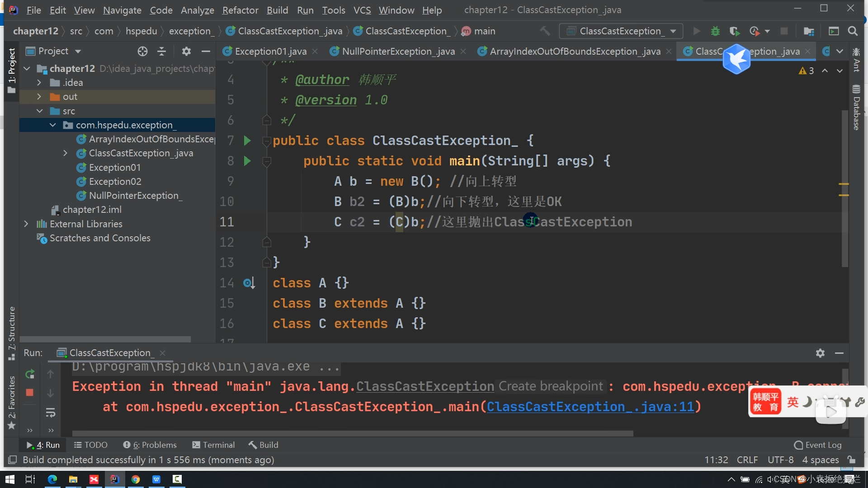Go to previous highlighted error arrow
868x488 pixels.
point(825,70)
